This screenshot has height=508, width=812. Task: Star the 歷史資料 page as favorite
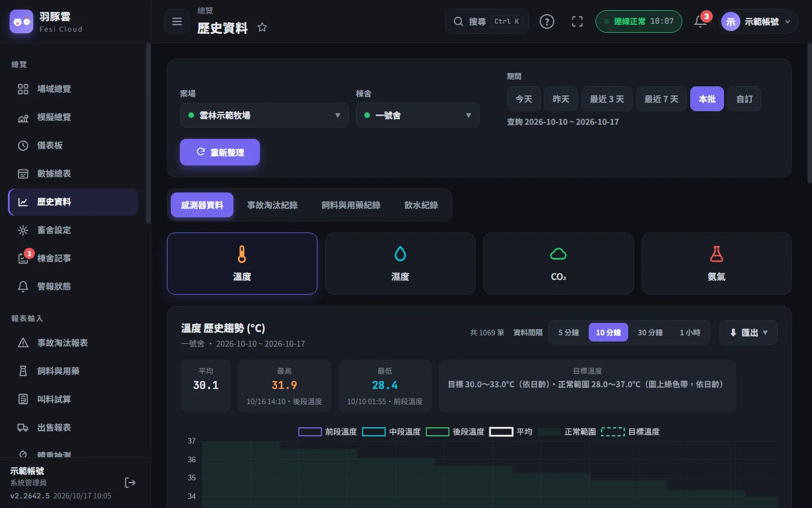[262, 27]
